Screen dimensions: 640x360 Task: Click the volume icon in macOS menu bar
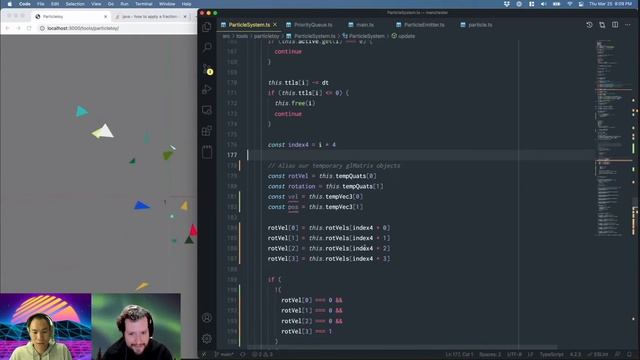tap(544, 4)
